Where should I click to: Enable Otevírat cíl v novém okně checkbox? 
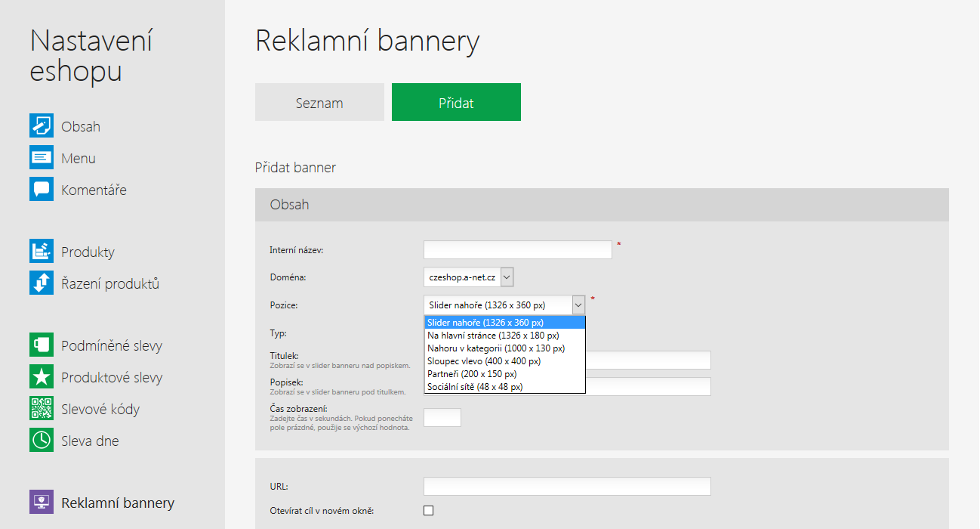(429, 510)
